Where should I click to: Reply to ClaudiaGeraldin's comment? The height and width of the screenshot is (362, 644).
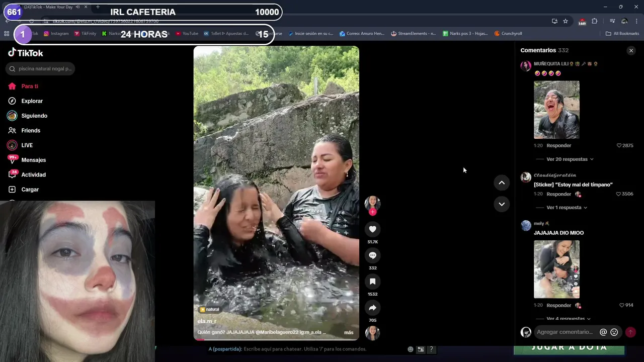pyautogui.click(x=558, y=194)
